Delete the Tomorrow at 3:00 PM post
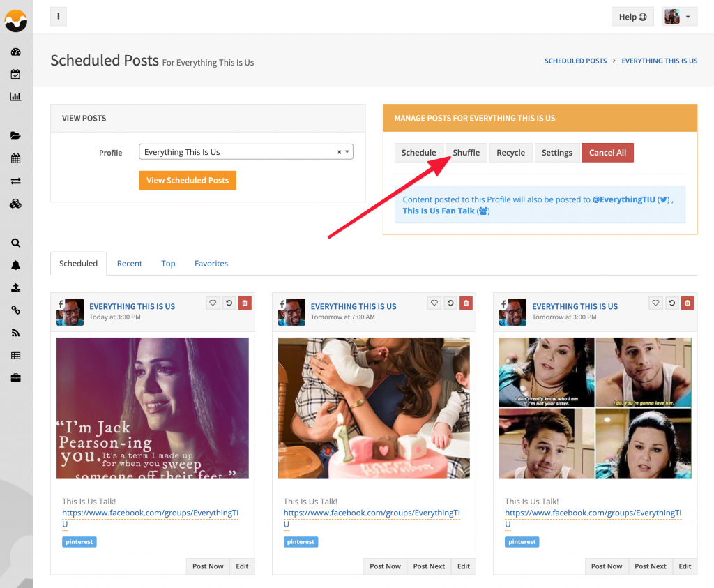Image resolution: width=714 pixels, height=588 pixels. tap(688, 303)
